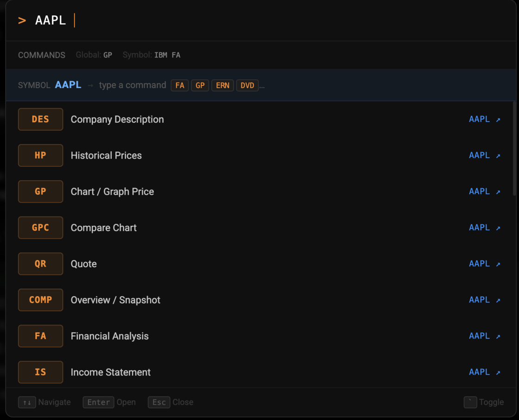
Task: Select Overview / Snapshot entry
Action: click(x=259, y=300)
